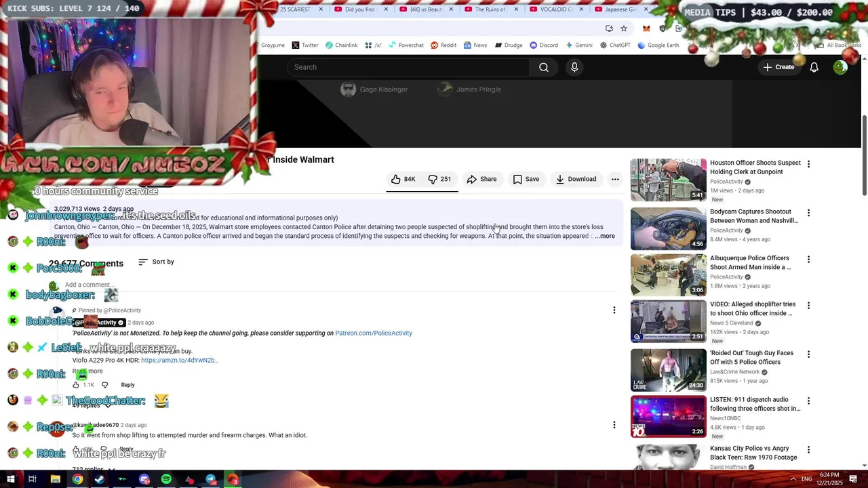The image size is (868, 488).
Task: Open options for Kansas City Police video
Action: [808, 450]
